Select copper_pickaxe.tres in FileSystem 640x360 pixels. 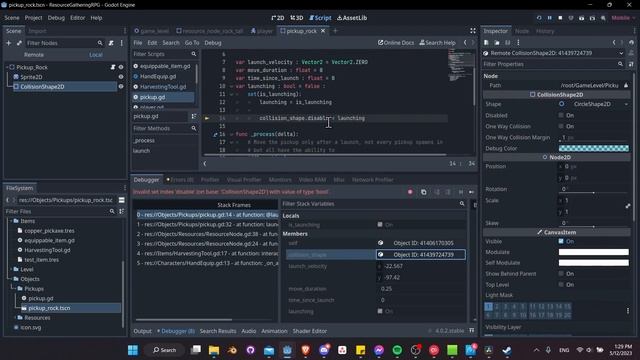(x=49, y=231)
